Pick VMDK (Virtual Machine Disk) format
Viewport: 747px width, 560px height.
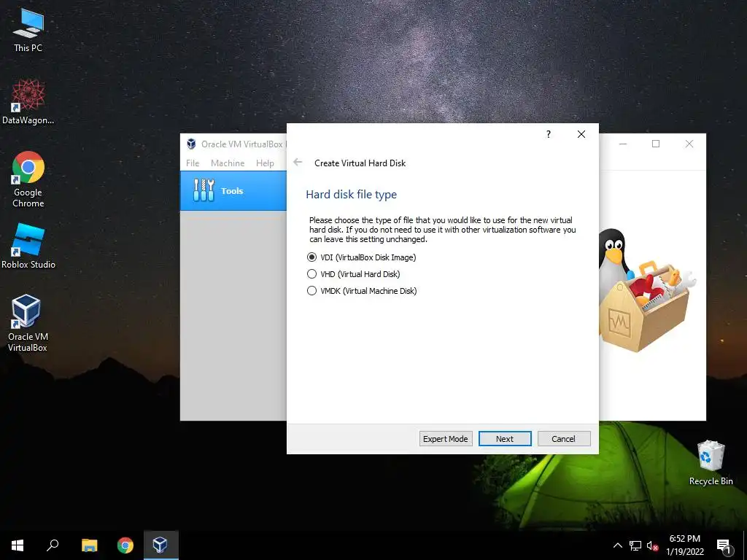pyautogui.click(x=362, y=290)
